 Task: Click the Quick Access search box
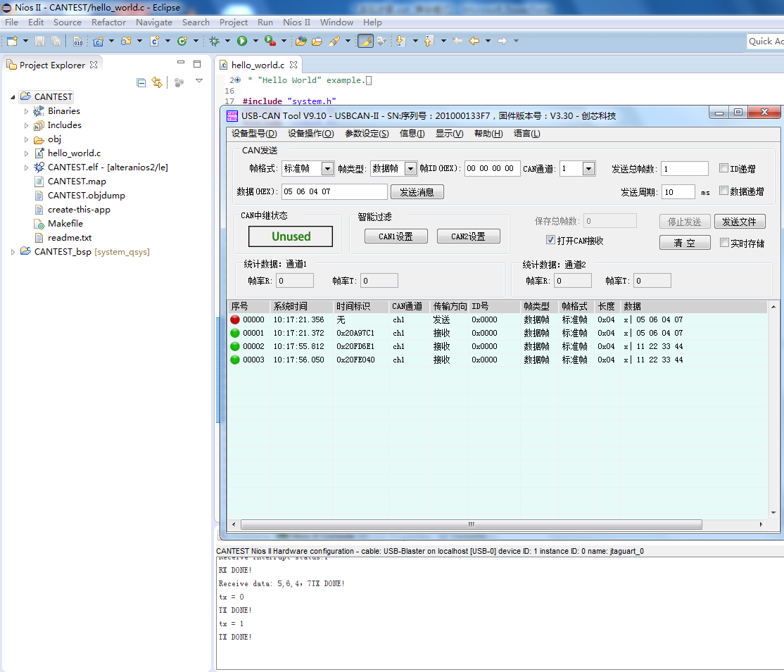pyautogui.click(x=766, y=42)
